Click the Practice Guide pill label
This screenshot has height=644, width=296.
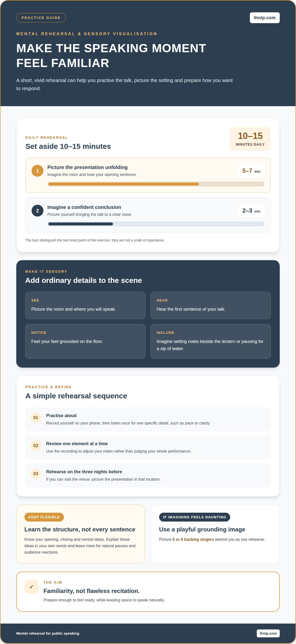pos(41,18)
